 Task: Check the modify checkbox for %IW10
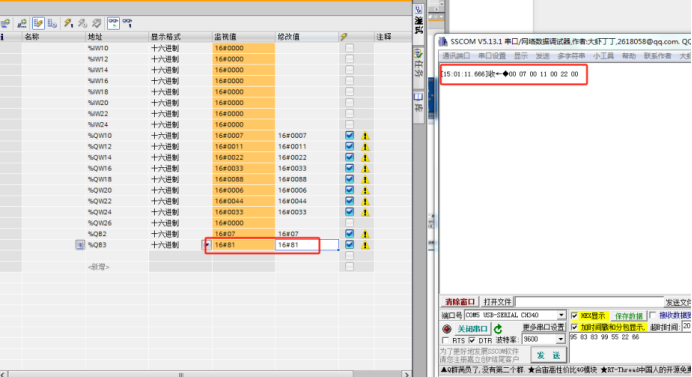point(350,48)
